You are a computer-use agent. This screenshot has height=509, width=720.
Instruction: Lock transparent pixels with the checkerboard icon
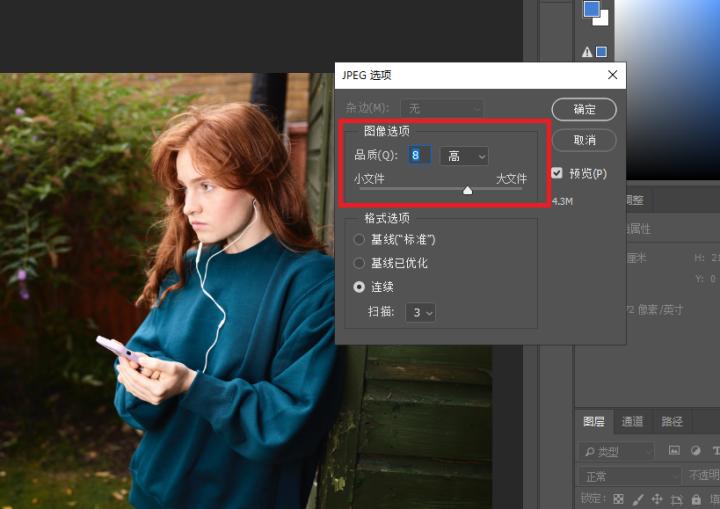coord(619,498)
